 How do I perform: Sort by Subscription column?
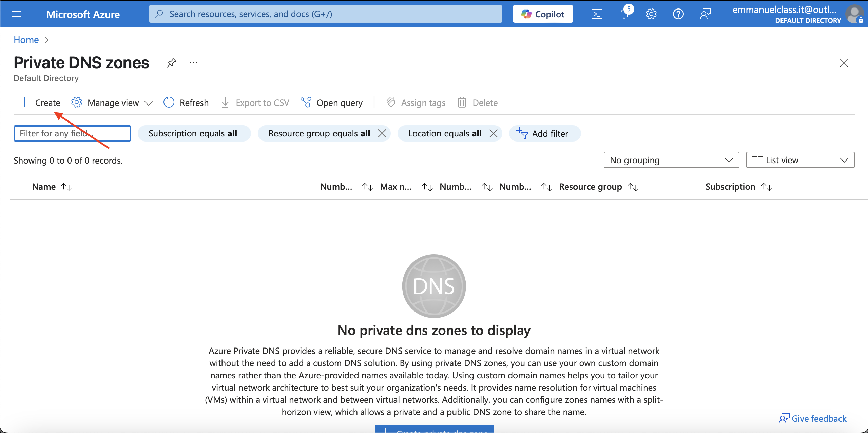coord(738,187)
